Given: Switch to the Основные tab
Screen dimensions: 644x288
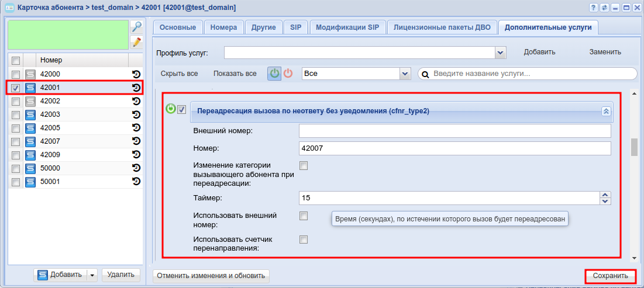Looking at the screenshot, I should pyautogui.click(x=178, y=27).
